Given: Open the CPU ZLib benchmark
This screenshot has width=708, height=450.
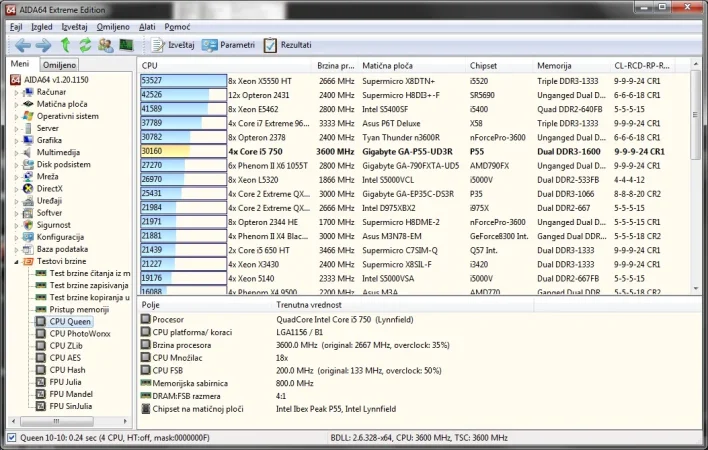Looking at the screenshot, I should pyautogui.click(x=66, y=346).
